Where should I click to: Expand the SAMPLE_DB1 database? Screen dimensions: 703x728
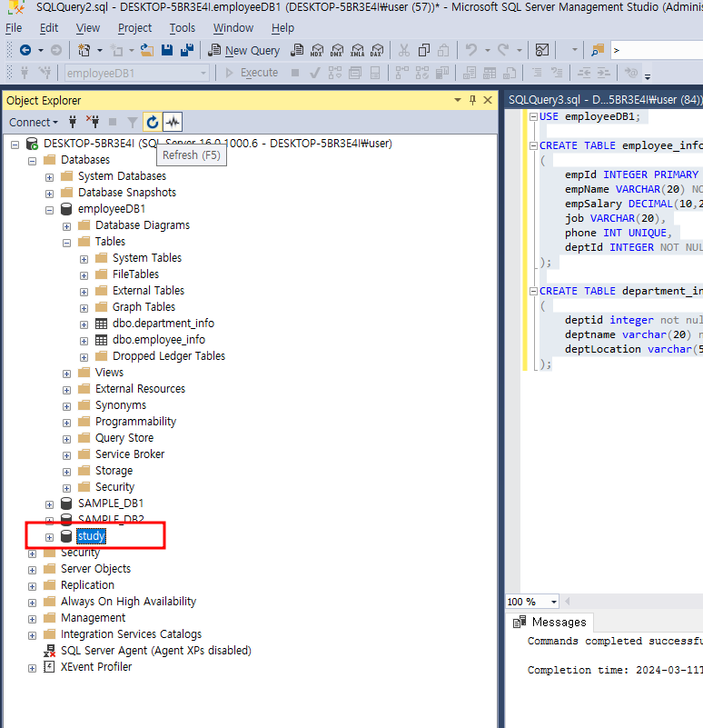coord(50,504)
